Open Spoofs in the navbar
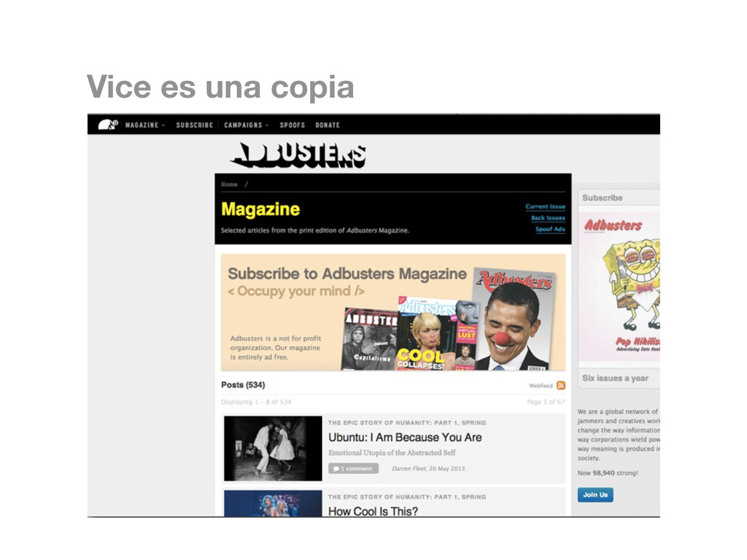 point(292,125)
